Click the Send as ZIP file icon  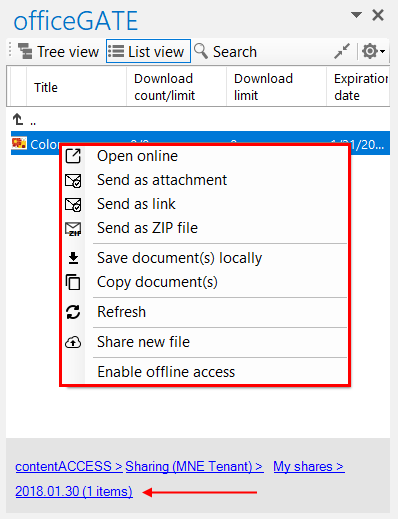click(73, 229)
